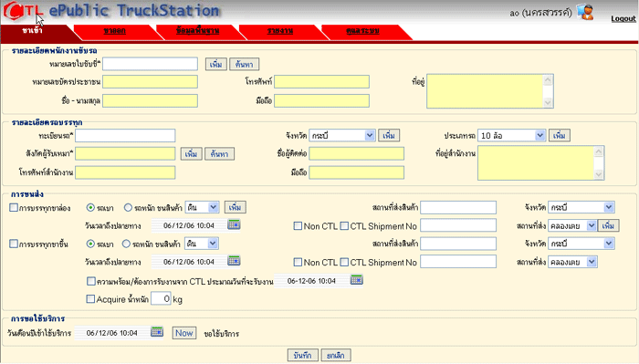Click inside the ที่อยู่สำนักงาน textarea
This screenshot has height=364, width=639.
(536, 163)
